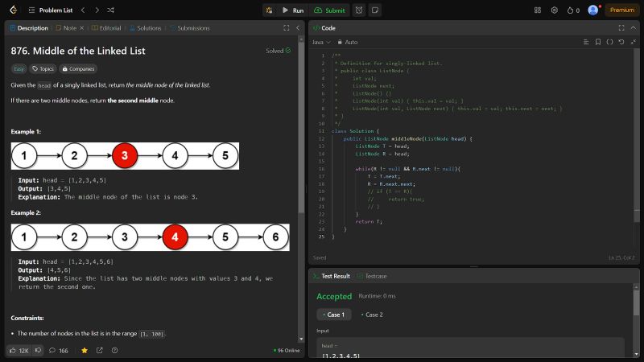Open the Problem List panel
The width and height of the screenshot is (644, 362).
pyautogui.click(x=51, y=10)
